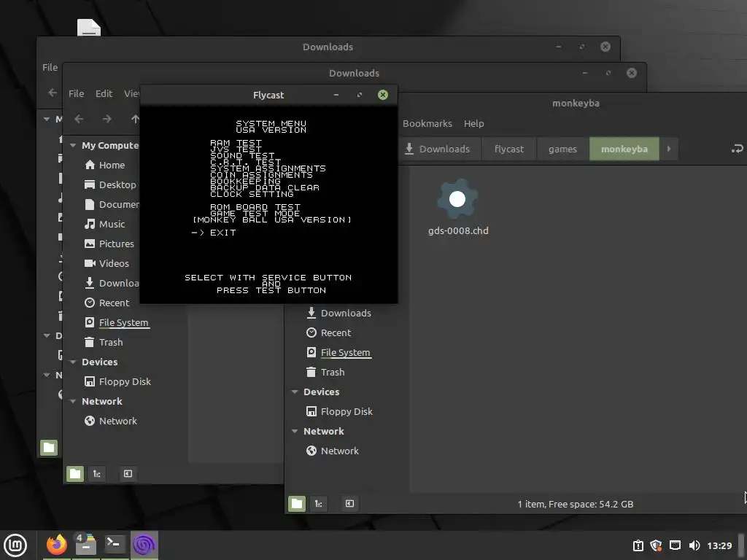Open Network in middle window sidebar
Image resolution: width=747 pixels, height=560 pixels.
tap(111, 421)
